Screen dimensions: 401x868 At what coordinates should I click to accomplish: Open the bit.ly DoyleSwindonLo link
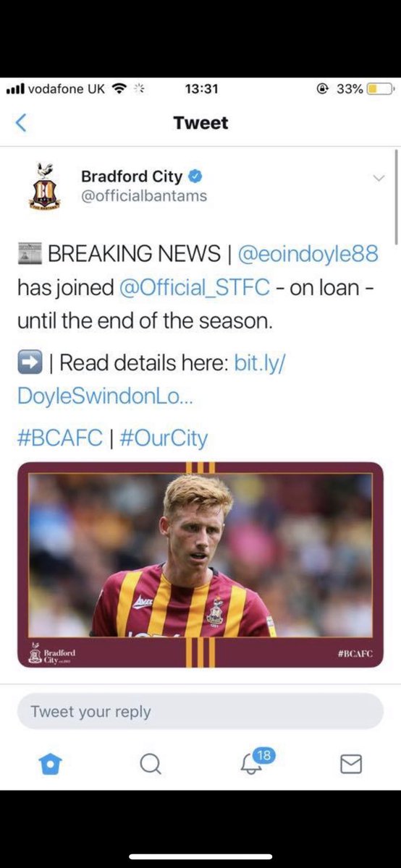151,379
